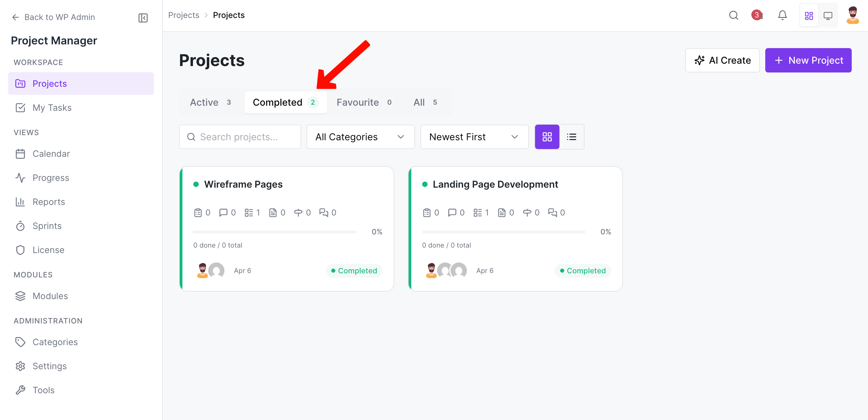This screenshot has width=868, height=420.
Task: Open Sprints from sidebar
Action: pos(47,226)
